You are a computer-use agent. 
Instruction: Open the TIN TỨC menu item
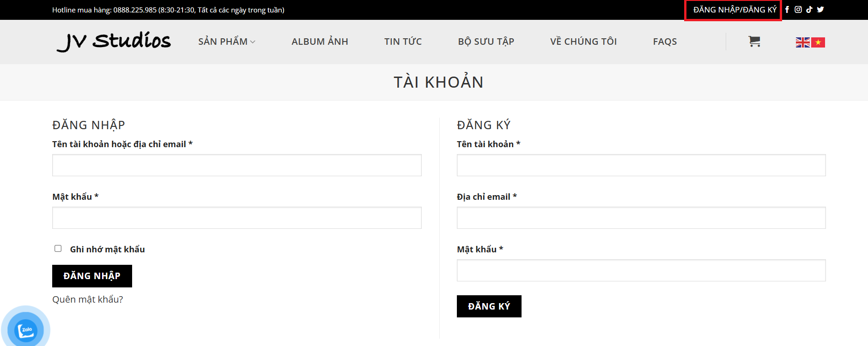403,42
